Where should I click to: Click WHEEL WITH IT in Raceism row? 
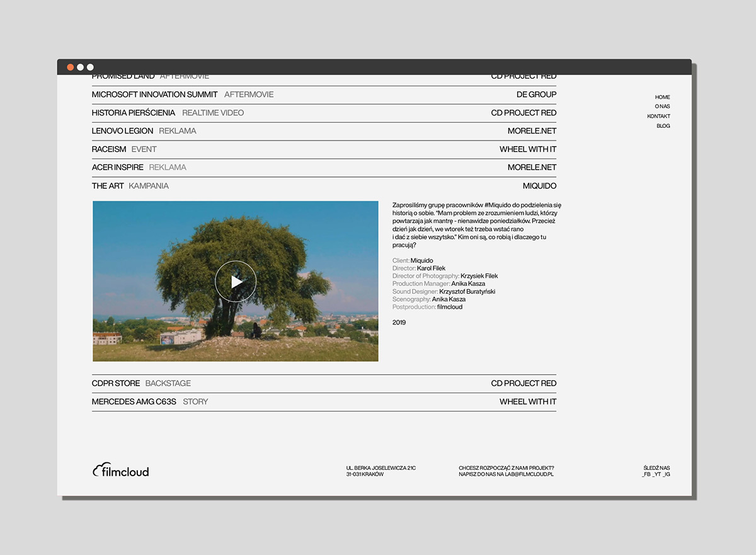(528, 149)
